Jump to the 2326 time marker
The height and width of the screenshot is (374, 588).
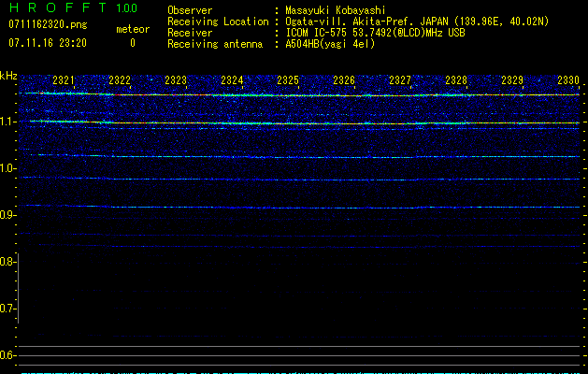(344, 81)
